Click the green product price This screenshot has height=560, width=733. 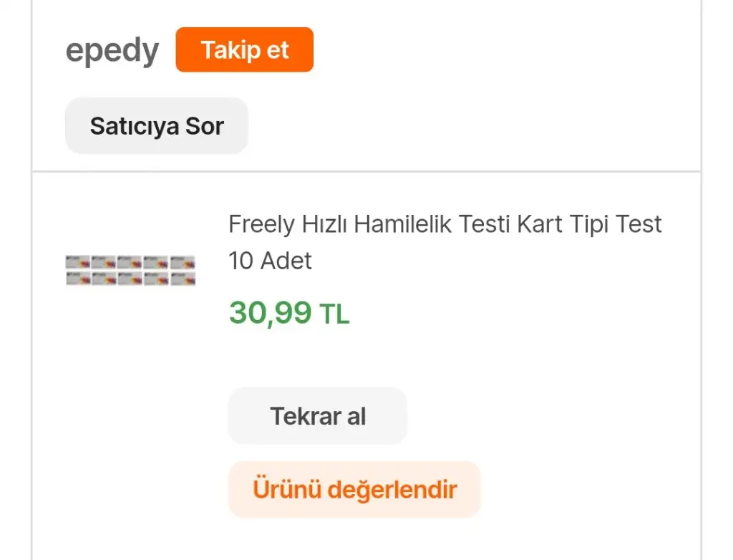click(x=289, y=313)
